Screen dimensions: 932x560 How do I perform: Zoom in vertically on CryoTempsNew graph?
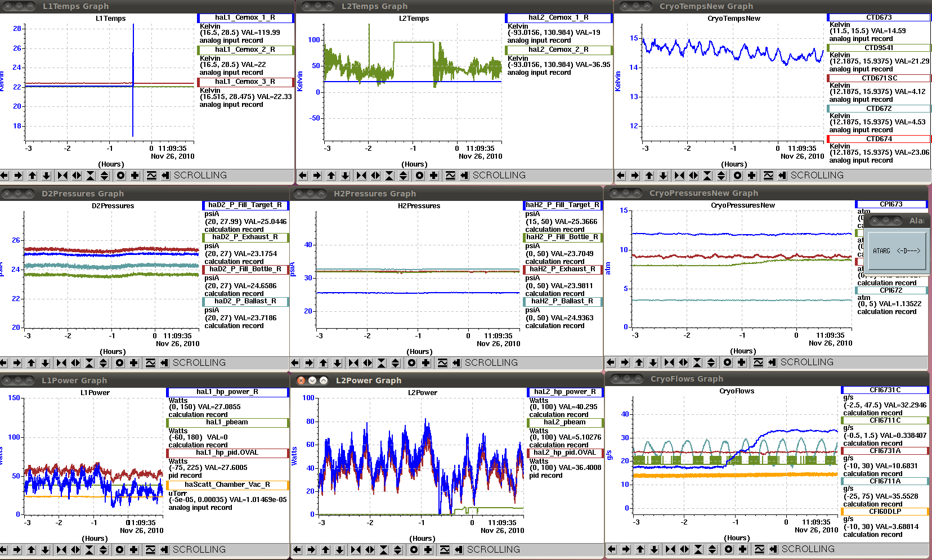pos(707,176)
